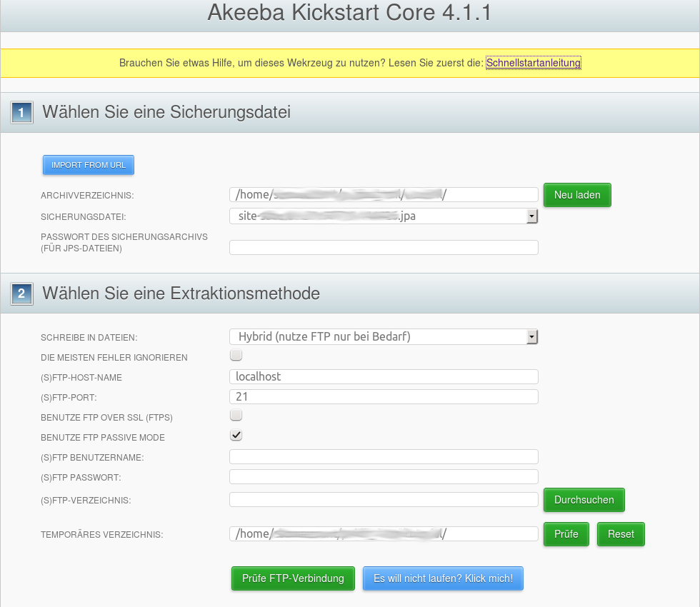Click into the (S)FTP-Port field

[384, 397]
